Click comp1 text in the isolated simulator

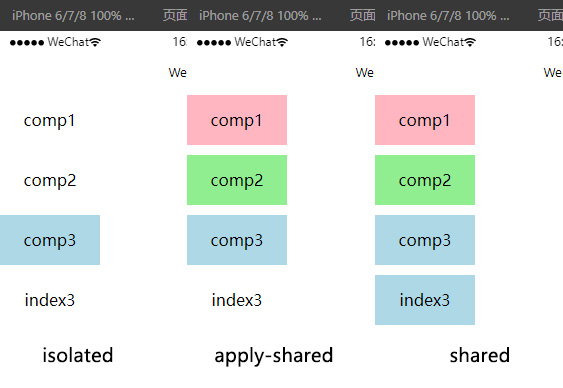point(50,121)
